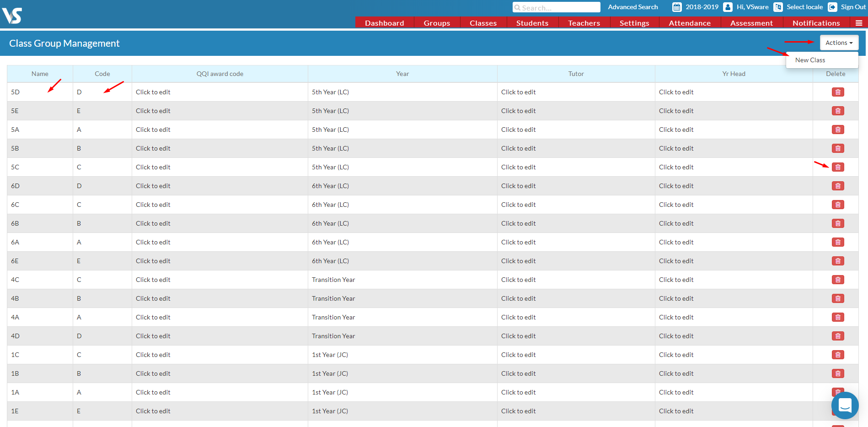Select the 2018-2019 academic year
This screenshot has height=427, width=868.
[x=702, y=7]
